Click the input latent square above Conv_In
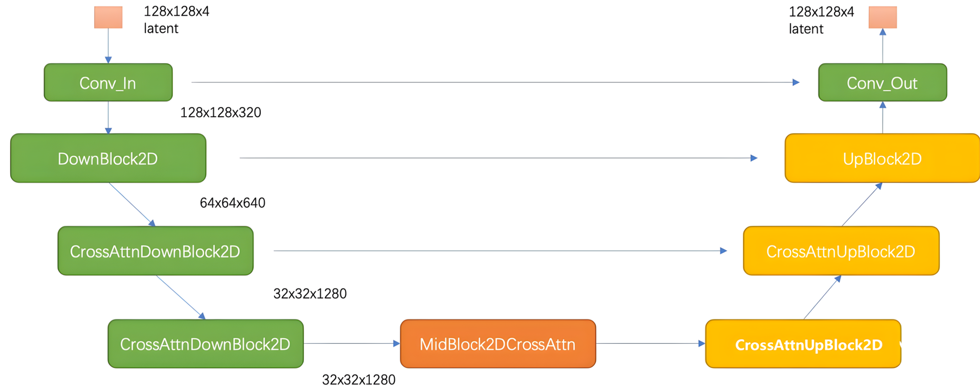Screen dimensions: 980x387 [x=108, y=17]
